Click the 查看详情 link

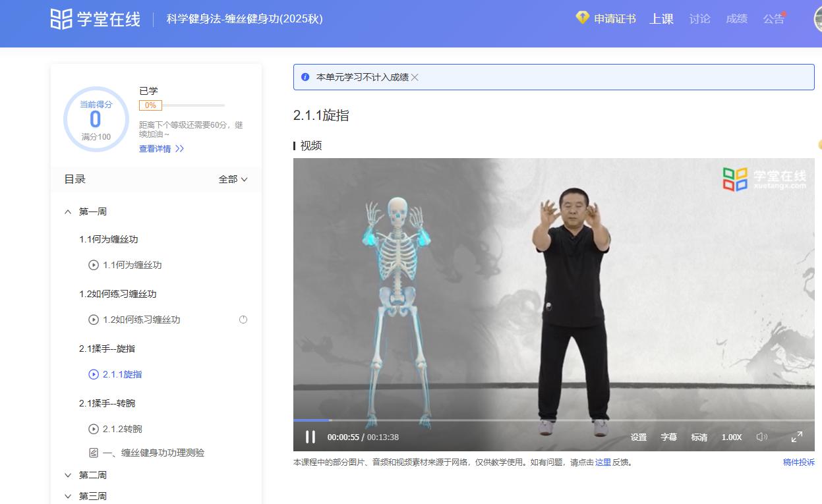pos(157,148)
